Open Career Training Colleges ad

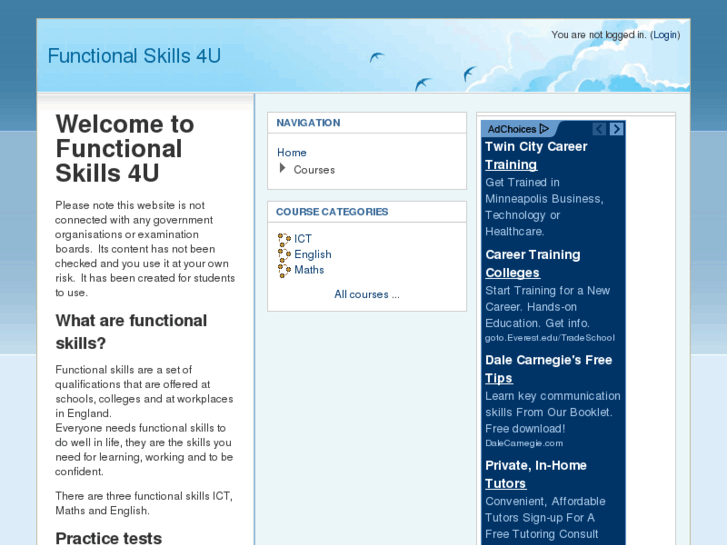click(x=533, y=264)
